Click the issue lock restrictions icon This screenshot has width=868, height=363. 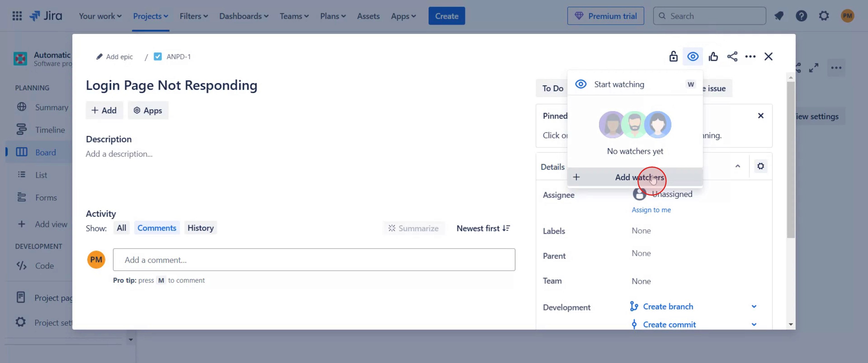673,57
